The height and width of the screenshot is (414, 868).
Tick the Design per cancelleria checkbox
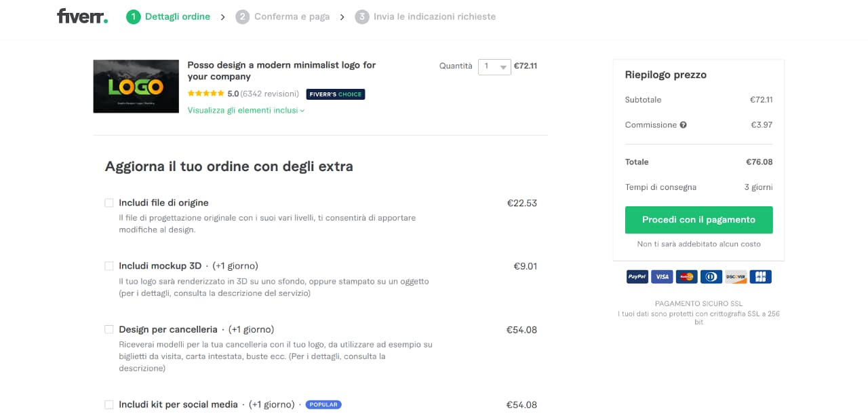pyautogui.click(x=109, y=330)
